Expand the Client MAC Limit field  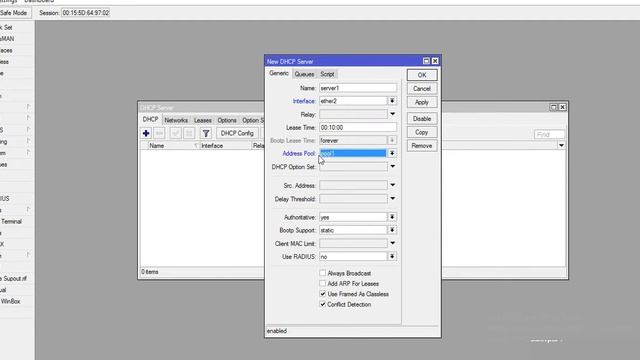(392, 243)
